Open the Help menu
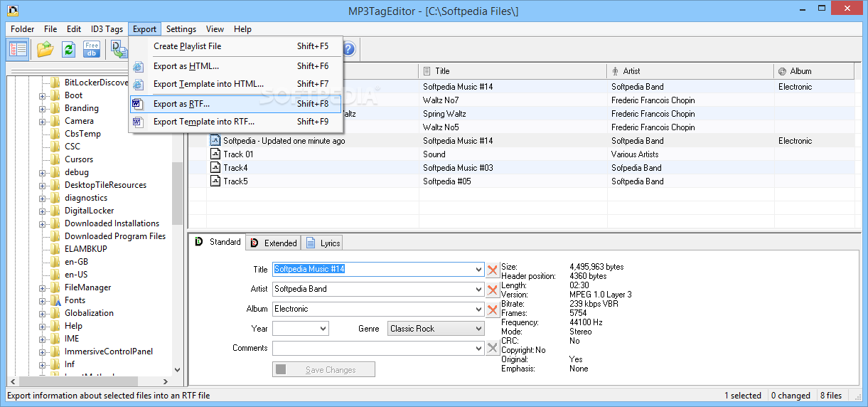This screenshot has height=407, width=868. [242, 29]
